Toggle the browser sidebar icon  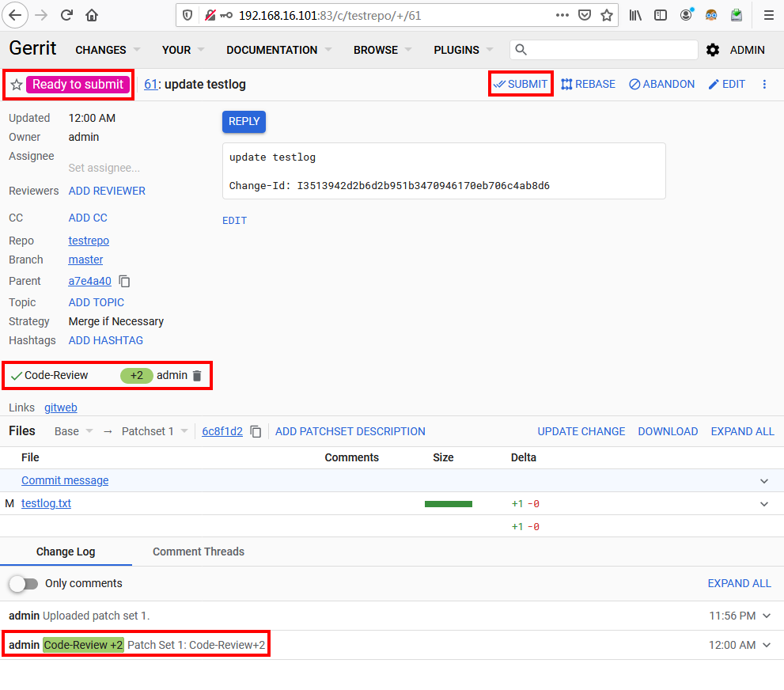[x=661, y=15]
